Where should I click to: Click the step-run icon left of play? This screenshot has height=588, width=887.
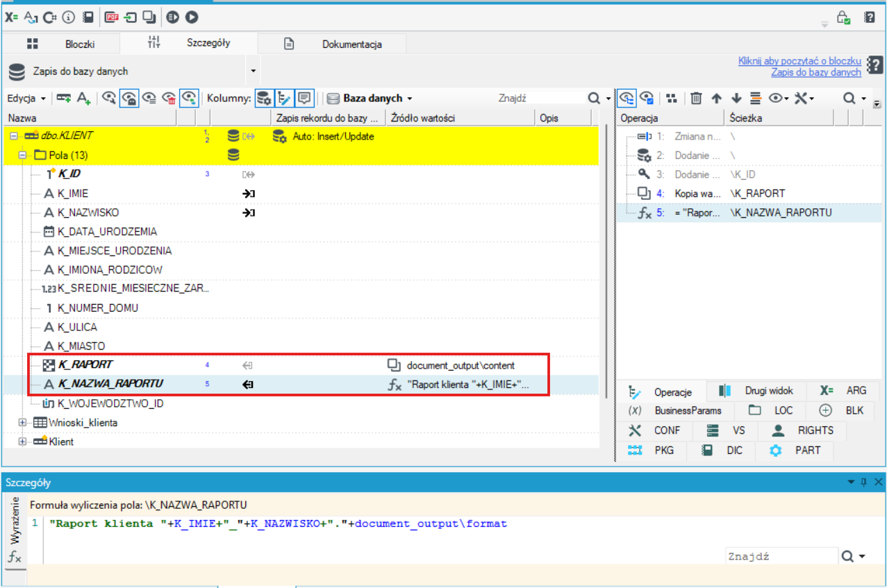(x=173, y=17)
